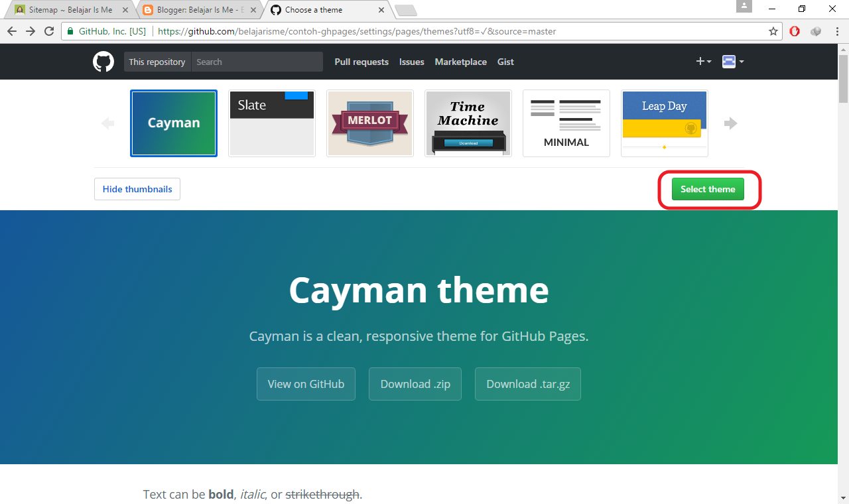Close the Sitemap Belajar Is Me tab
The image size is (849, 504).
pyautogui.click(x=125, y=10)
